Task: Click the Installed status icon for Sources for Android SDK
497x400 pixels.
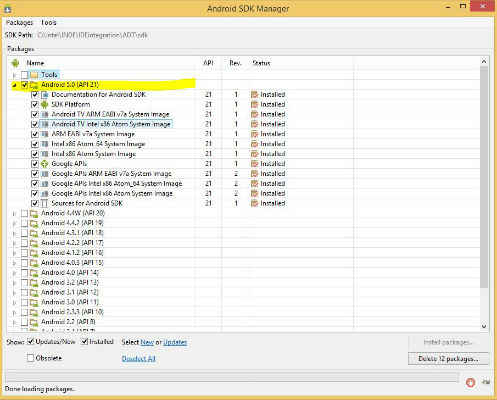Action: click(x=255, y=203)
